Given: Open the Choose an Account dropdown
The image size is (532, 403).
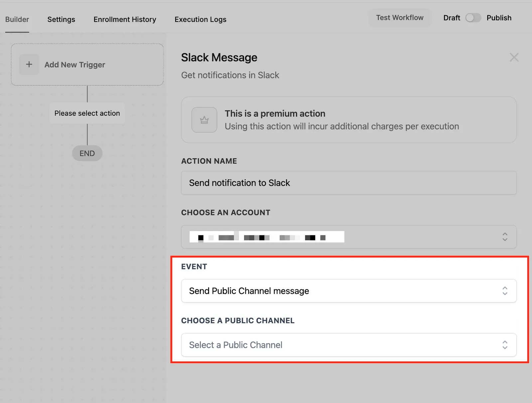Looking at the screenshot, I should click(x=349, y=237).
